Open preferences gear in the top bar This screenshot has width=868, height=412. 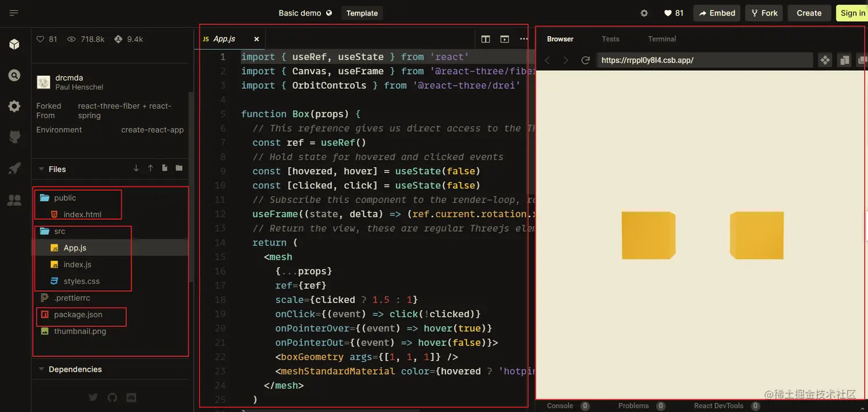(x=644, y=13)
